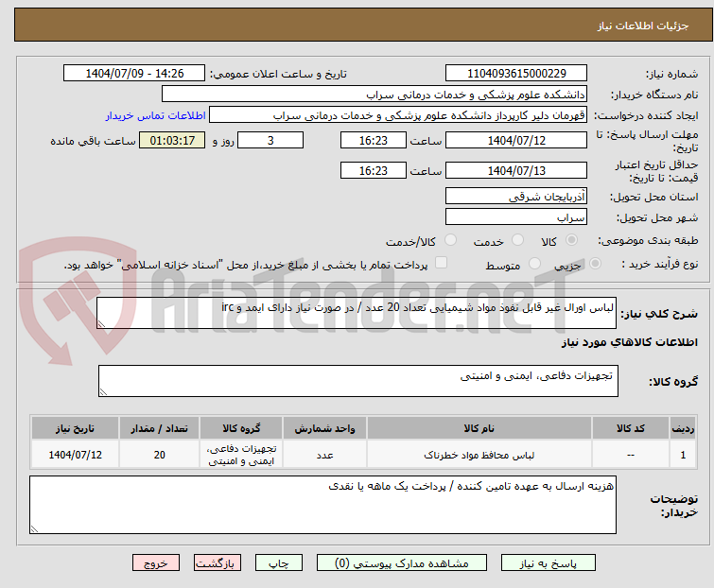Click the تاریخ نیاز column header
This screenshot has height=588, width=714.
pyautogui.click(x=75, y=428)
